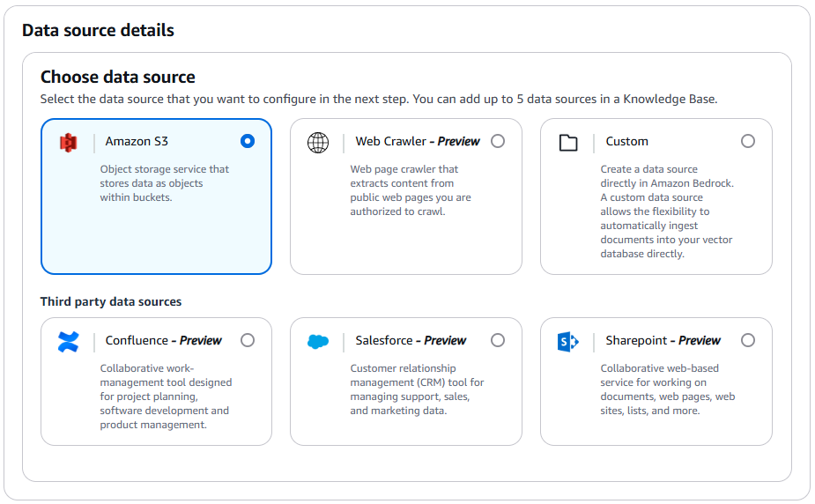Click 'Create a data source directly' description
The height and width of the screenshot is (504, 815).
point(667,211)
